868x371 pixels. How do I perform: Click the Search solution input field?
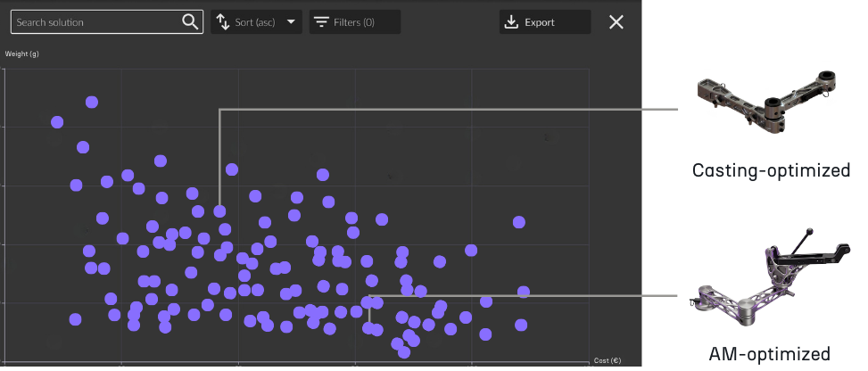click(x=107, y=22)
